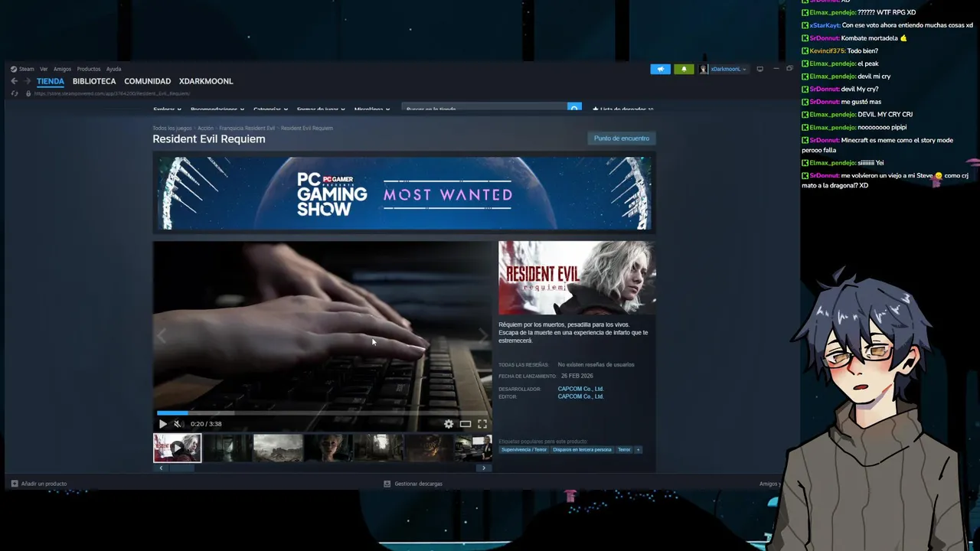Select the ruined city landscape thumbnail
The height and width of the screenshot is (551, 980).
pyautogui.click(x=278, y=448)
